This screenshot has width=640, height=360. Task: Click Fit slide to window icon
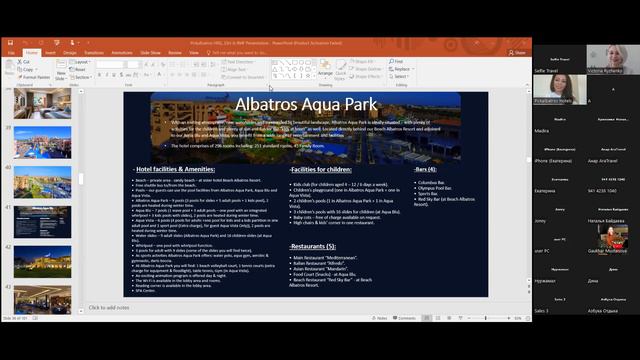click(x=528, y=318)
